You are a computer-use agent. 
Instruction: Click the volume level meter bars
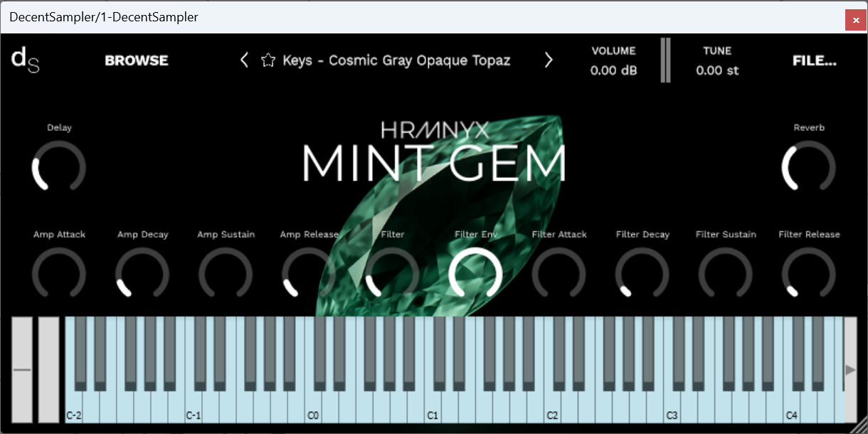click(665, 60)
